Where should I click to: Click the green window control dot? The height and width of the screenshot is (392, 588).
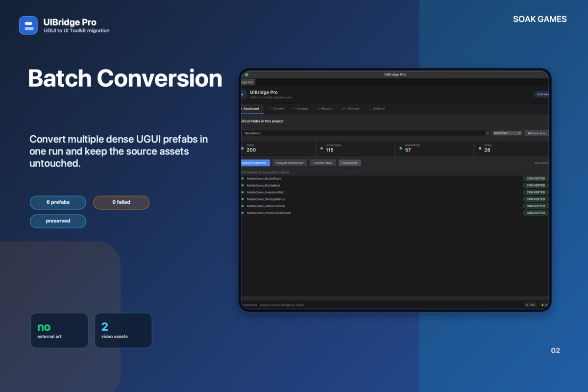246,74
